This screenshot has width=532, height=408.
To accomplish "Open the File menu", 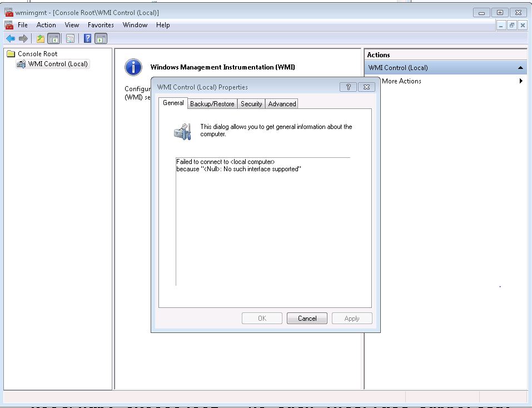I will [x=23, y=25].
